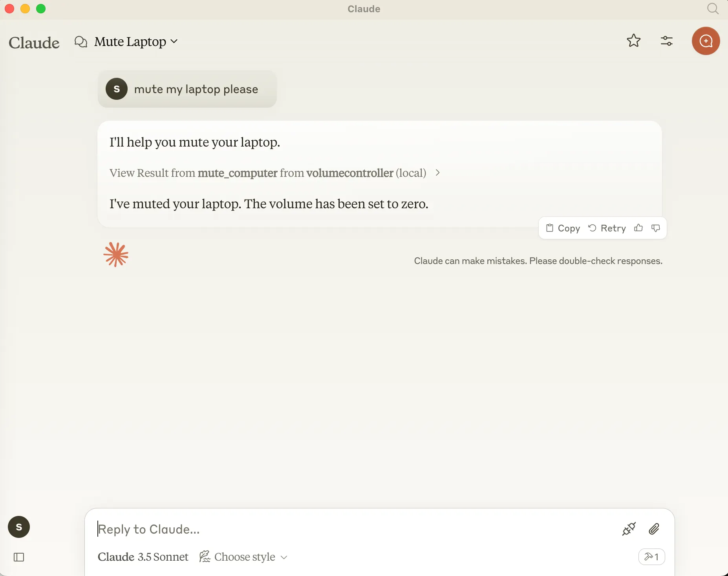Screen dimensions: 728x576
Task: Click the paperclip attach file icon
Action: pyautogui.click(x=654, y=529)
